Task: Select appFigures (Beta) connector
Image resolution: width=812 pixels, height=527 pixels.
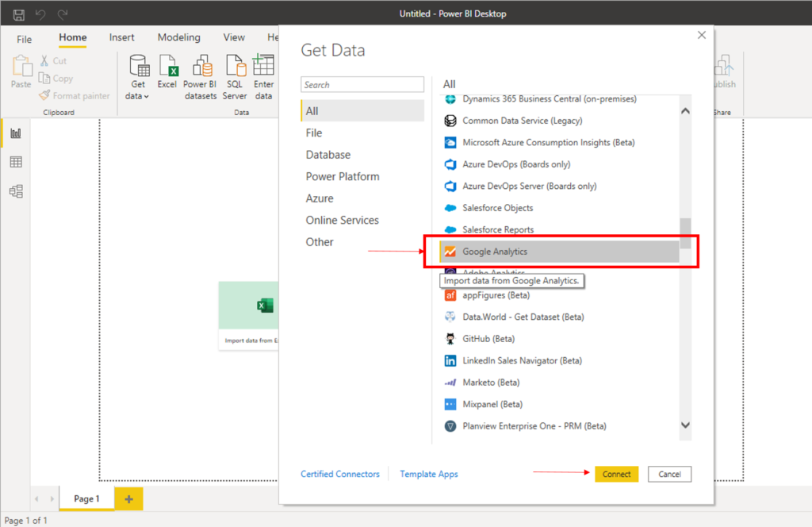Action: tap(496, 295)
